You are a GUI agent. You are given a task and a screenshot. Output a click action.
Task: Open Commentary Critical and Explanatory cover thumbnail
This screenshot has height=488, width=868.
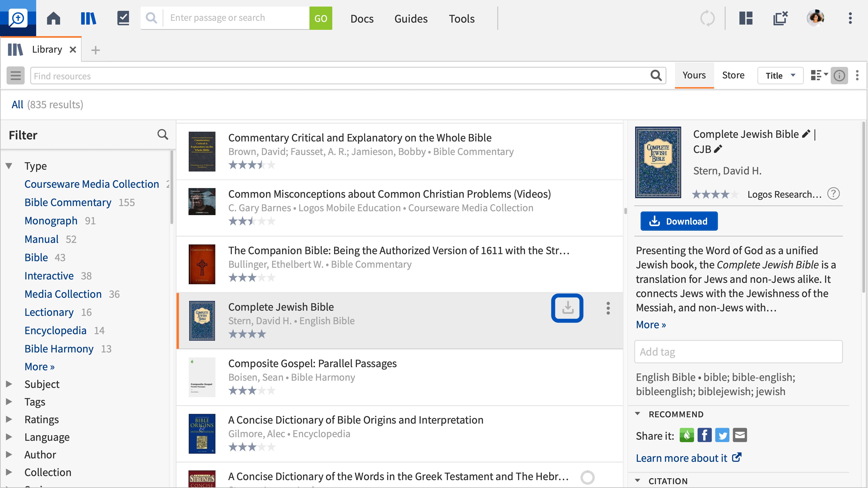(x=202, y=152)
